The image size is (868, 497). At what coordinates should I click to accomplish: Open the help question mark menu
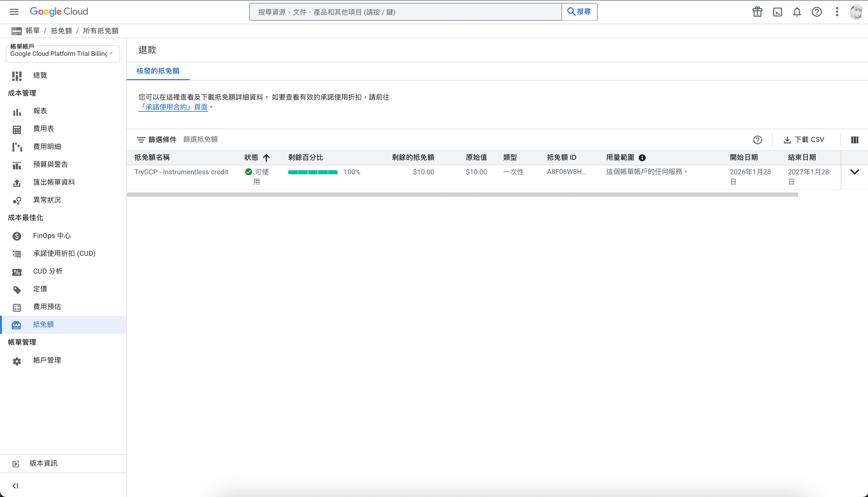(x=816, y=12)
